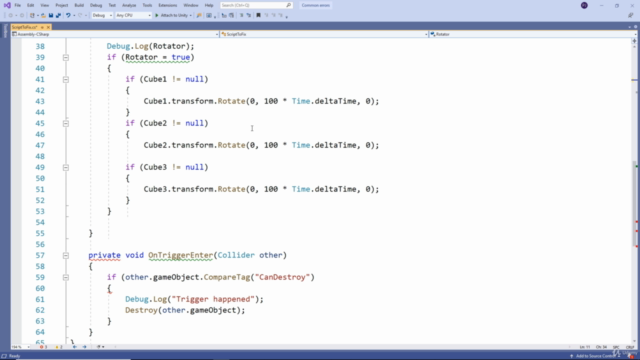The width and height of the screenshot is (640, 360).
Task: Open the Rotator member navigation dropdown
Action: point(533,34)
